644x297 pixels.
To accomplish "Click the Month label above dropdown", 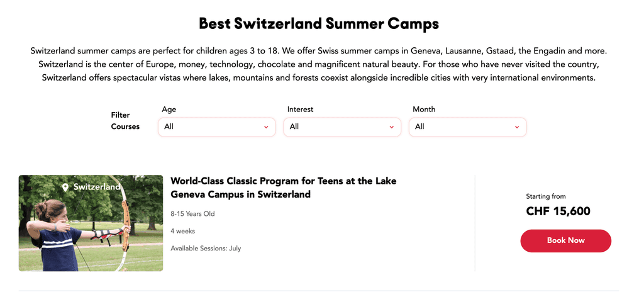I will (424, 109).
